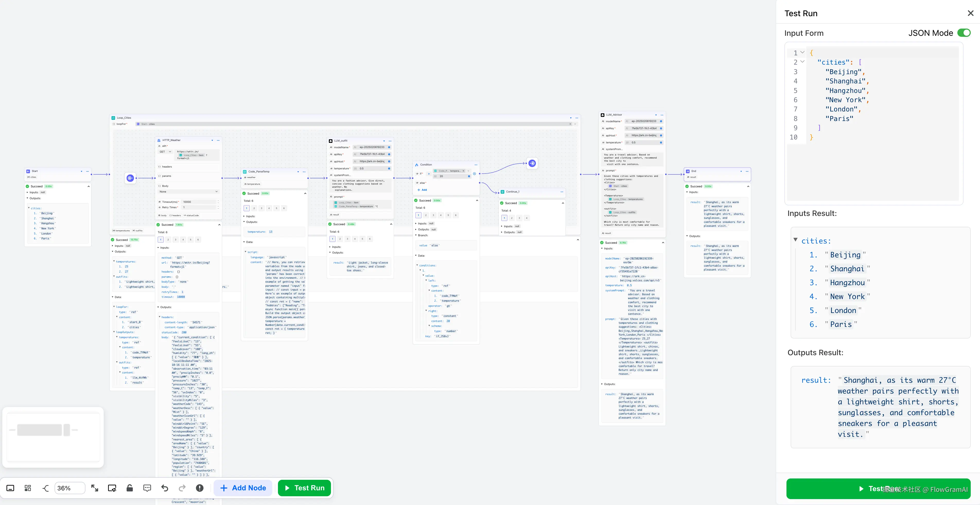Toggle the JSON Mode switch
The width and height of the screenshot is (980, 505).
point(964,33)
